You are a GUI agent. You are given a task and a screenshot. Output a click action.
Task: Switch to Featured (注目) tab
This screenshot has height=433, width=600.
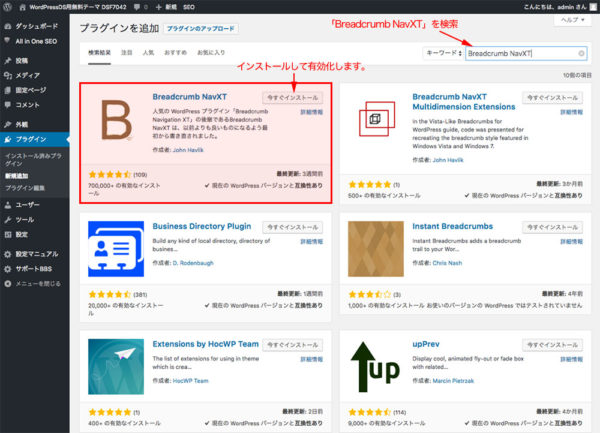tap(127, 53)
